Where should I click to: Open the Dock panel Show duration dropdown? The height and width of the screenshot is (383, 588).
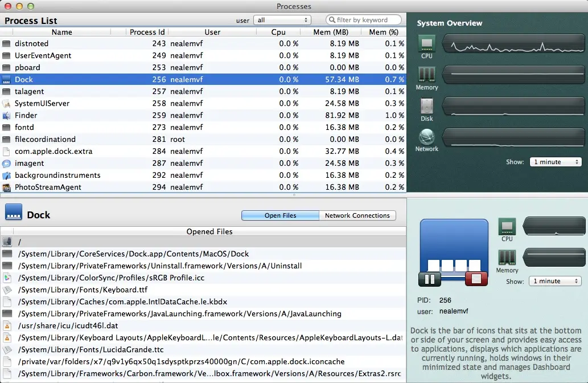(555, 281)
